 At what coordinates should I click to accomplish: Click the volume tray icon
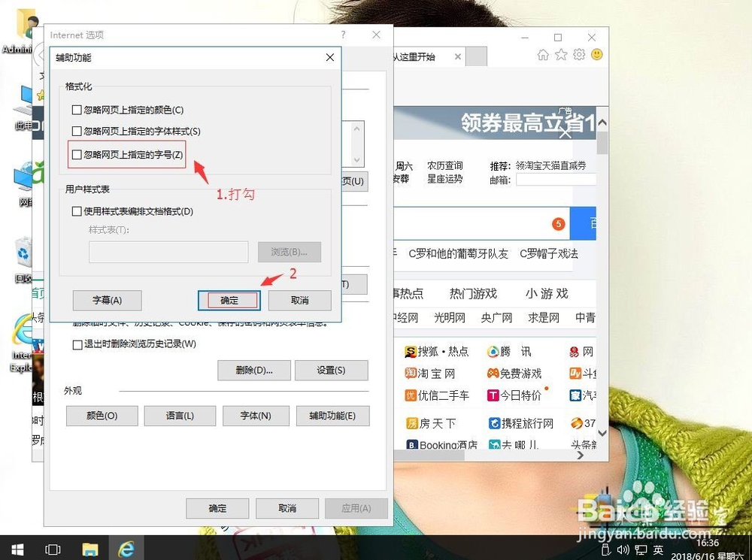[623, 549]
